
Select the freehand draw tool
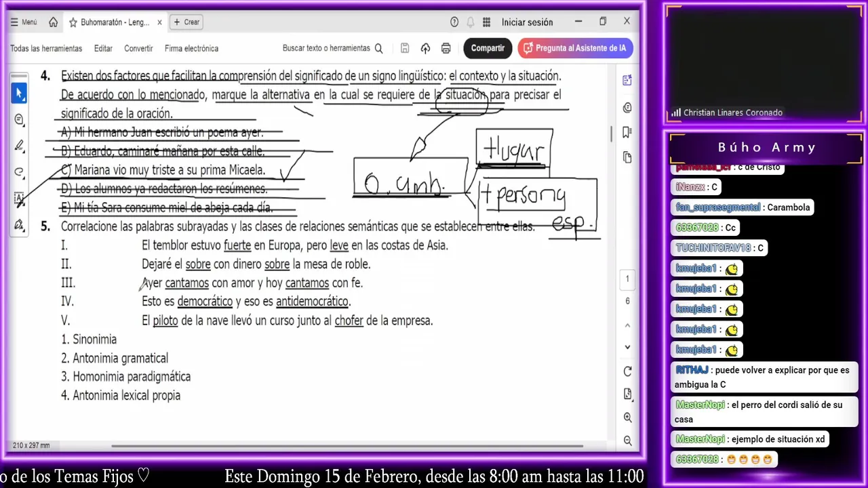tap(19, 172)
